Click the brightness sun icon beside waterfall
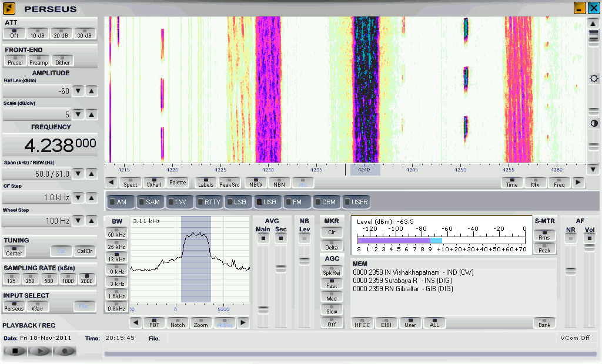The width and height of the screenshot is (602, 364). [x=594, y=79]
